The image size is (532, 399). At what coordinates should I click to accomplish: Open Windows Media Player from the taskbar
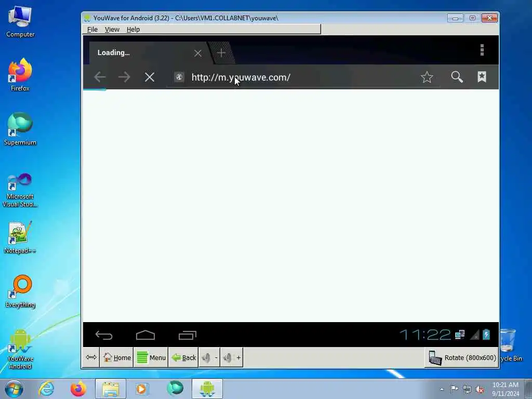click(x=141, y=389)
